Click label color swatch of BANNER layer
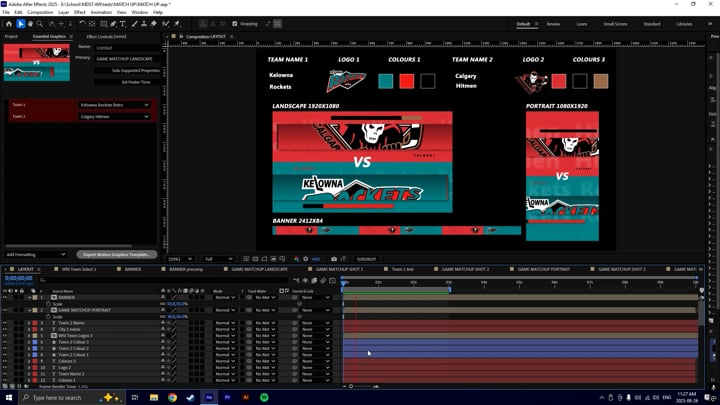 (x=35, y=298)
